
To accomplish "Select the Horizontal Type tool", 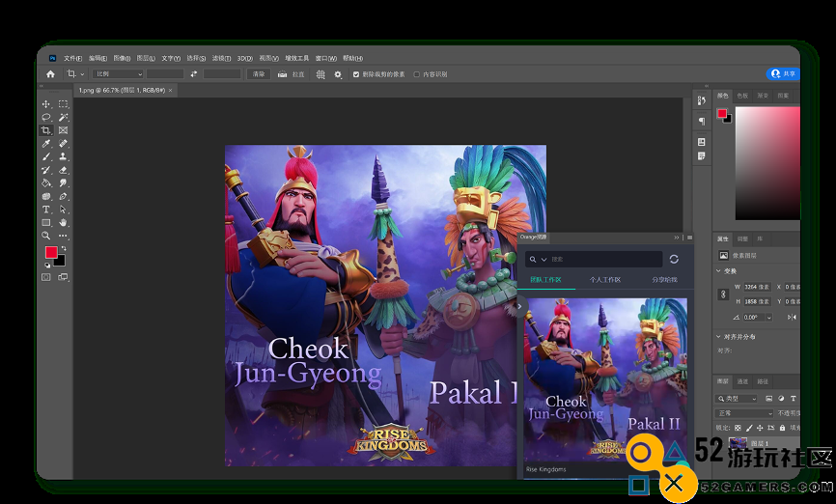I will (x=46, y=210).
